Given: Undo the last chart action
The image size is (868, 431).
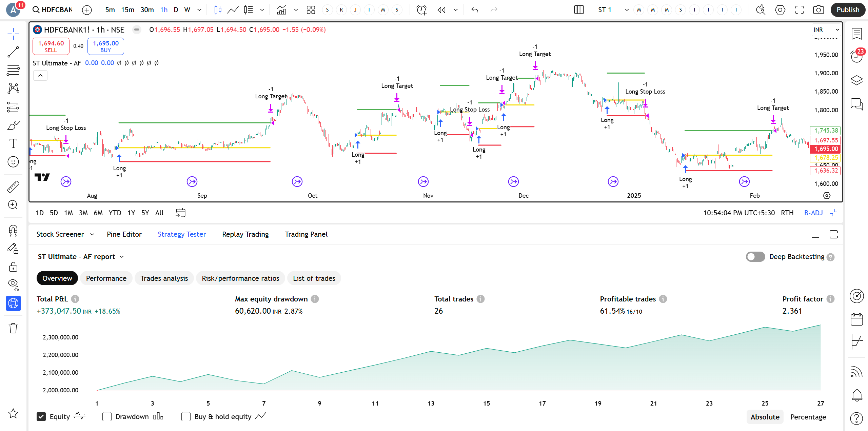Looking at the screenshot, I should [475, 10].
